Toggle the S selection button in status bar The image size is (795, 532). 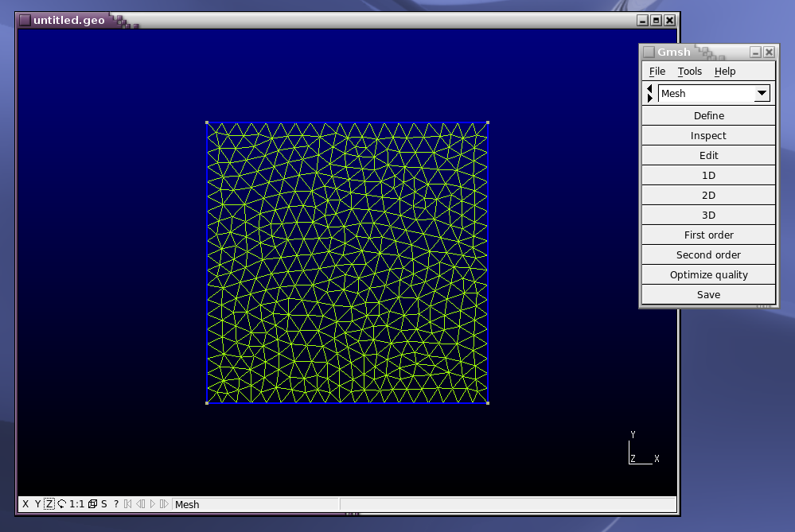coord(104,504)
